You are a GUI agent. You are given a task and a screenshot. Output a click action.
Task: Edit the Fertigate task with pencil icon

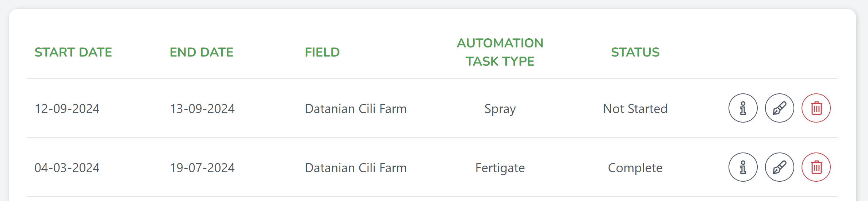point(779,167)
